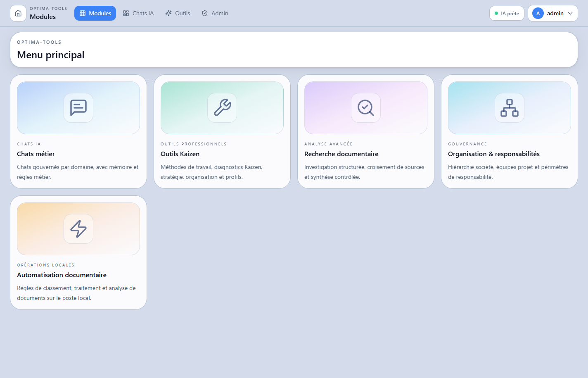
Task: Click the CHATS IA category label
Action: pos(29,144)
